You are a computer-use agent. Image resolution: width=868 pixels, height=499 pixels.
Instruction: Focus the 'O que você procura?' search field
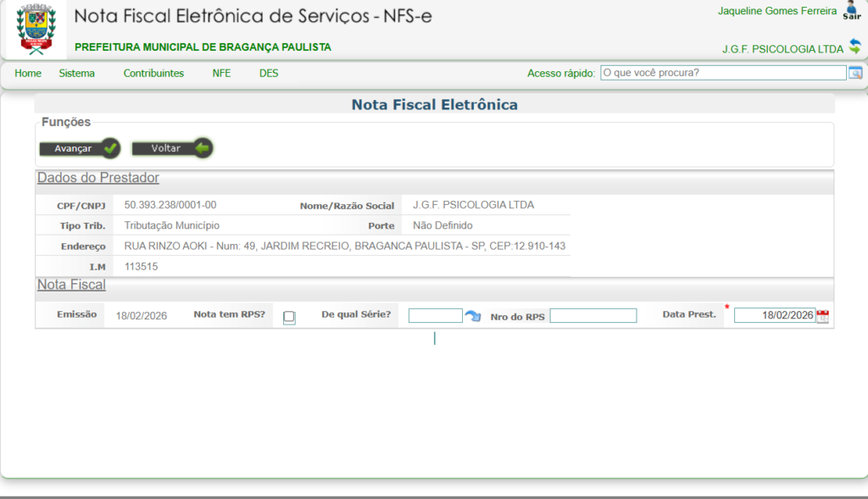tap(722, 73)
